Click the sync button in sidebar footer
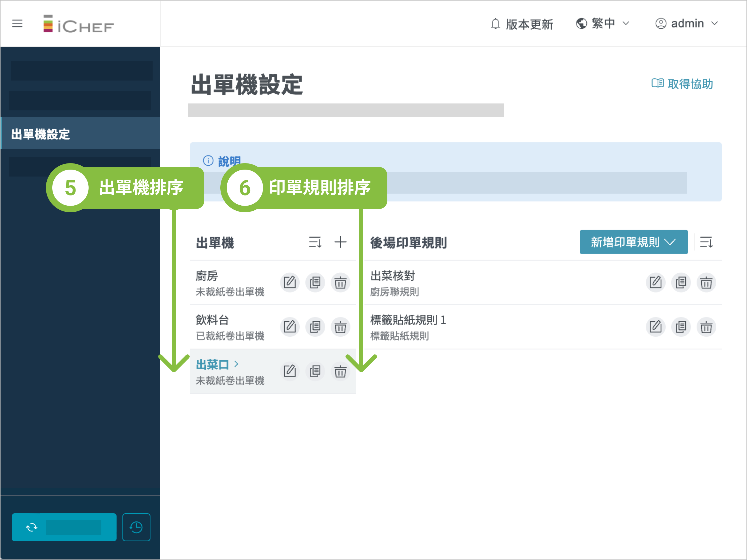747x560 pixels. 64,527
